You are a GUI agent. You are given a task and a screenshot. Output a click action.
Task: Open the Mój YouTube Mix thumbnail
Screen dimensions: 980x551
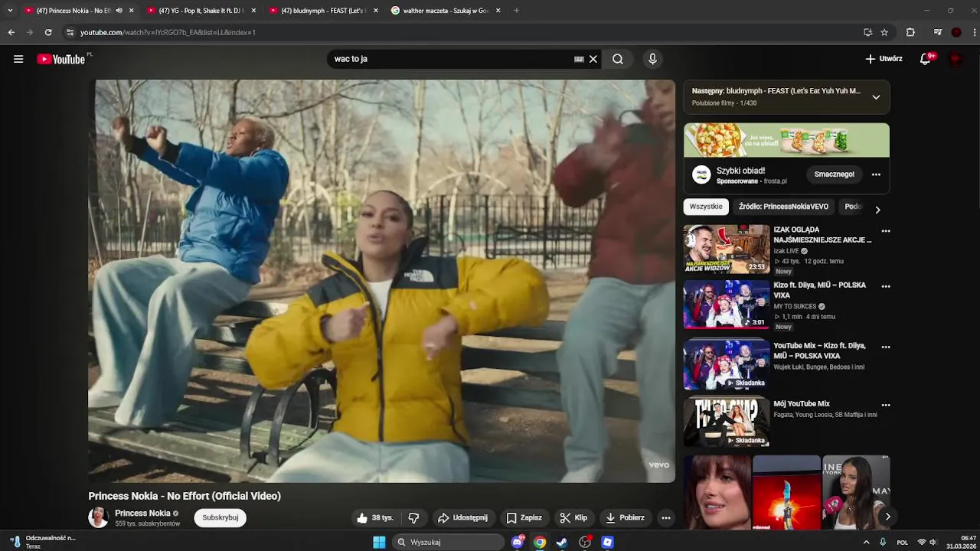click(x=727, y=422)
